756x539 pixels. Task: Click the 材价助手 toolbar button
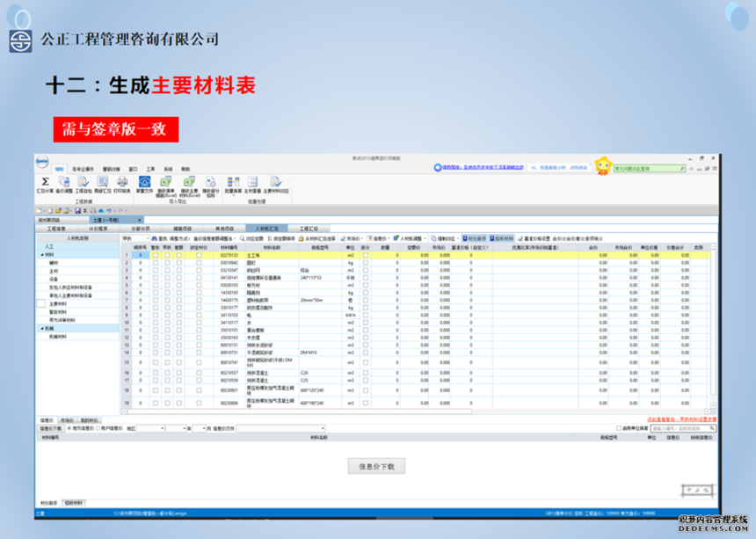(x=473, y=237)
